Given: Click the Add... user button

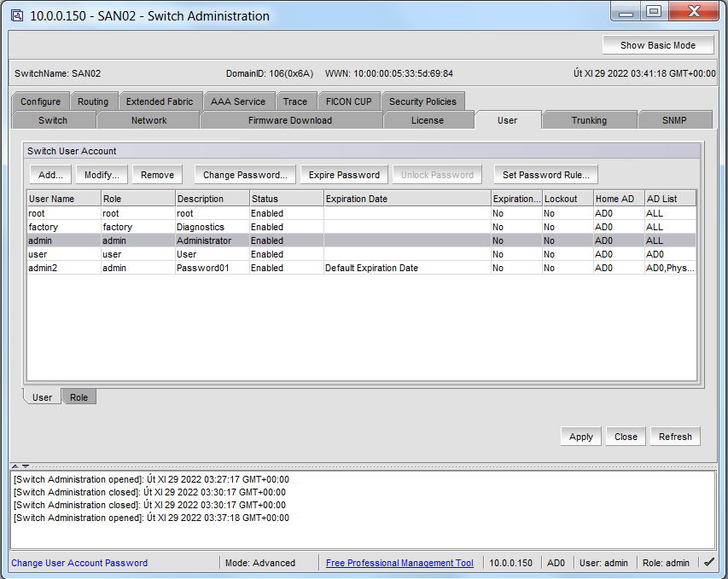Looking at the screenshot, I should (x=50, y=175).
